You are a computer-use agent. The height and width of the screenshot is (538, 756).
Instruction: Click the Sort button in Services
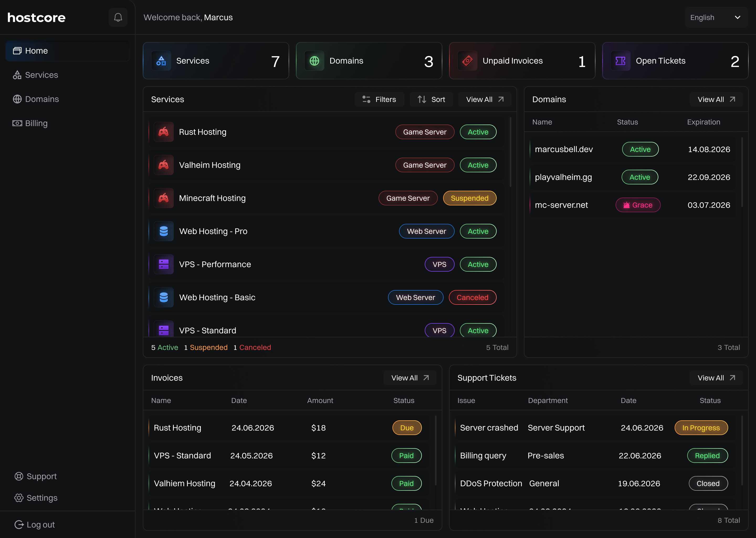pyautogui.click(x=431, y=99)
